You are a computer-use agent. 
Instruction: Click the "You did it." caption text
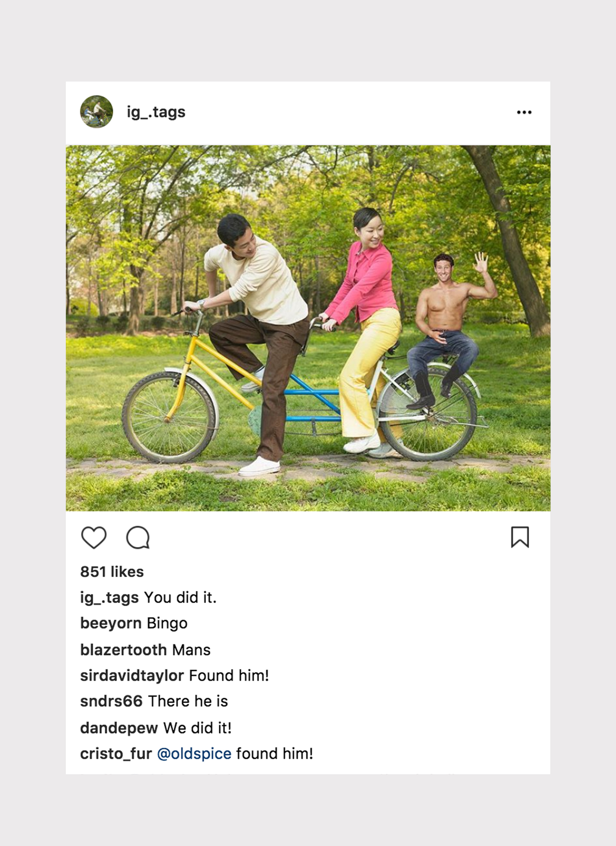click(180, 598)
